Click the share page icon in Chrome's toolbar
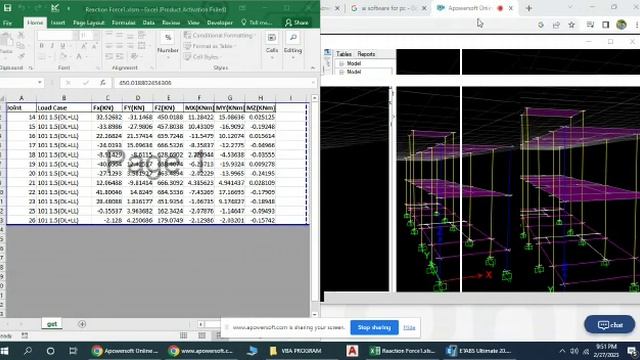The image size is (640, 360). [556, 25]
